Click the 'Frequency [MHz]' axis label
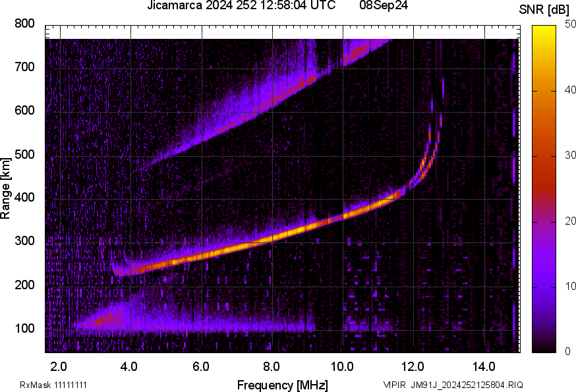The height and width of the screenshot is (392, 576). click(283, 385)
